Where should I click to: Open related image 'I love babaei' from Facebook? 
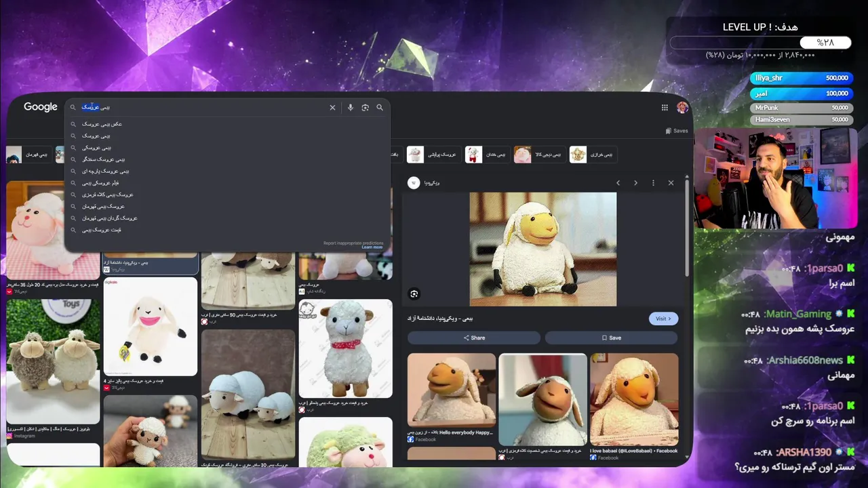[634, 400]
